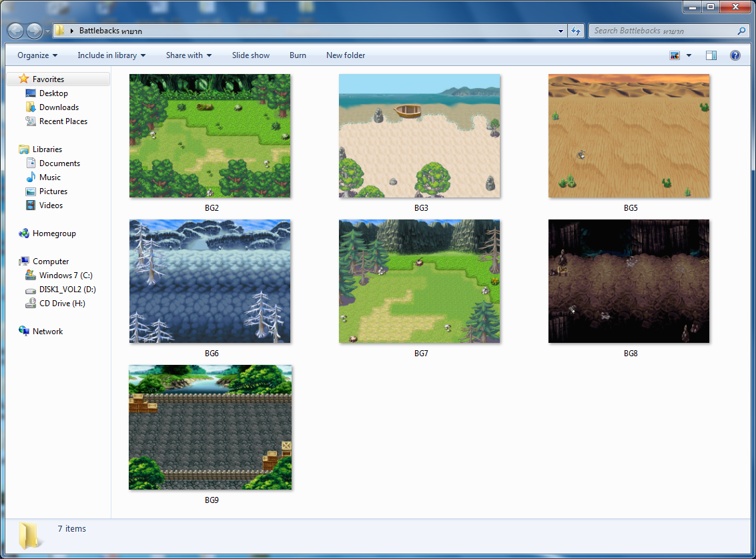Open the Share with menu
The width and height of the screenshot is (756, 559).
point(189,55)
